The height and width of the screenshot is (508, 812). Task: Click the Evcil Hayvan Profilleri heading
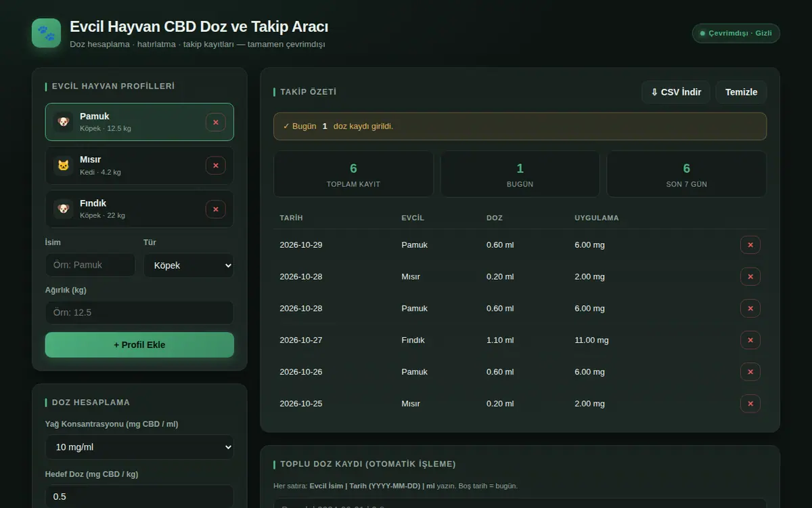point(113,86)
